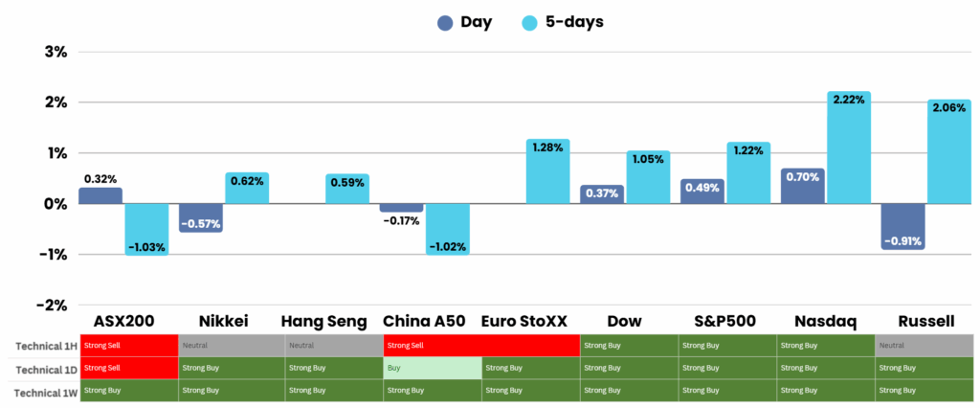Select the Euro StoXX 5-days bar at 1.28%
The image size is (980, 408).
(547, 171)
